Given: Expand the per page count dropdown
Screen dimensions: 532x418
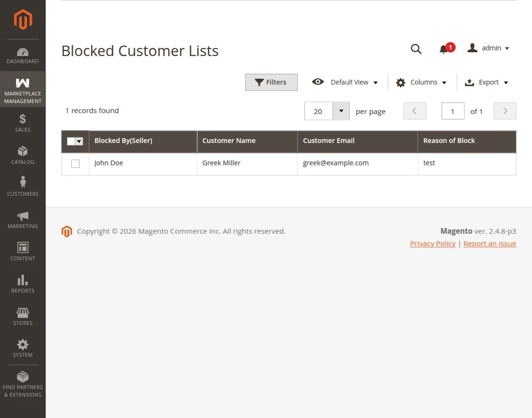Looking at the screenshot, I should click(341, 111).
